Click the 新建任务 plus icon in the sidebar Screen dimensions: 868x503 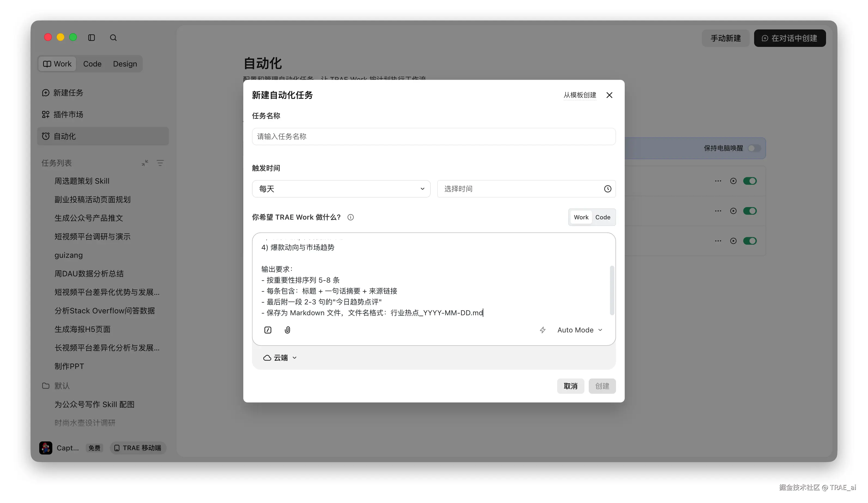(x=45, y=93)
